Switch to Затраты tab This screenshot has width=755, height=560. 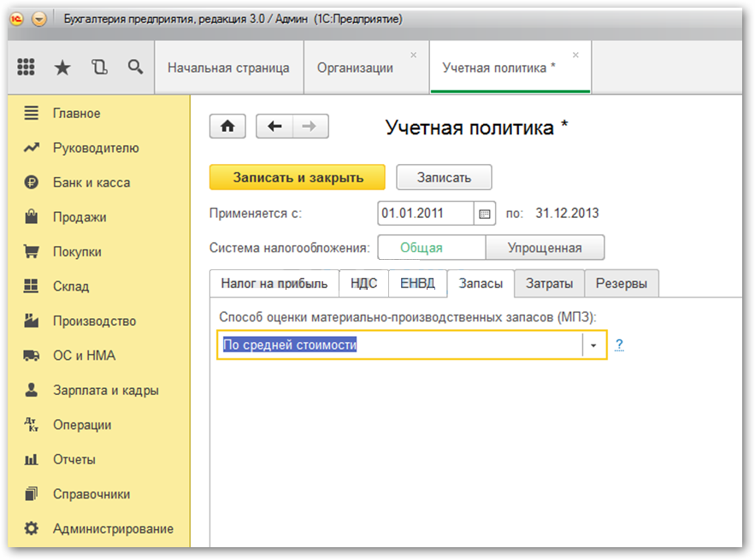click(549, 284)
